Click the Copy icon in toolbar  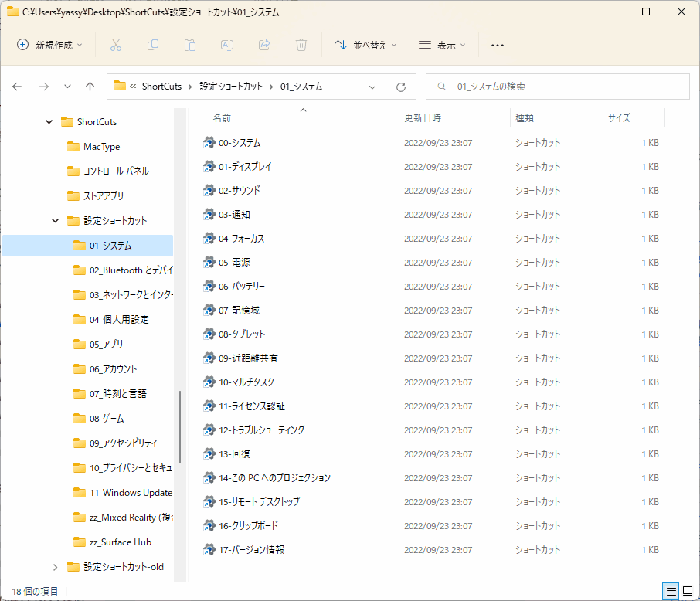[153, 45]
